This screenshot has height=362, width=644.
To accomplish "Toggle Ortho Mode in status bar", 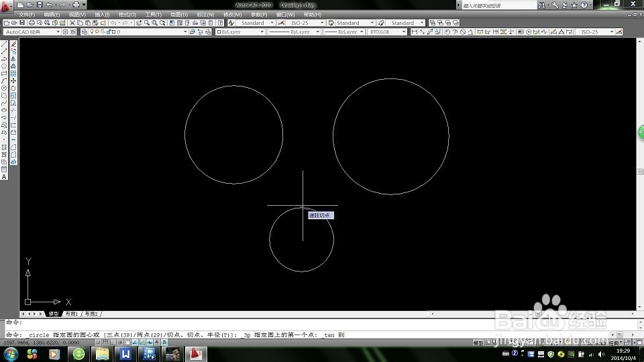I will [113, 343].
